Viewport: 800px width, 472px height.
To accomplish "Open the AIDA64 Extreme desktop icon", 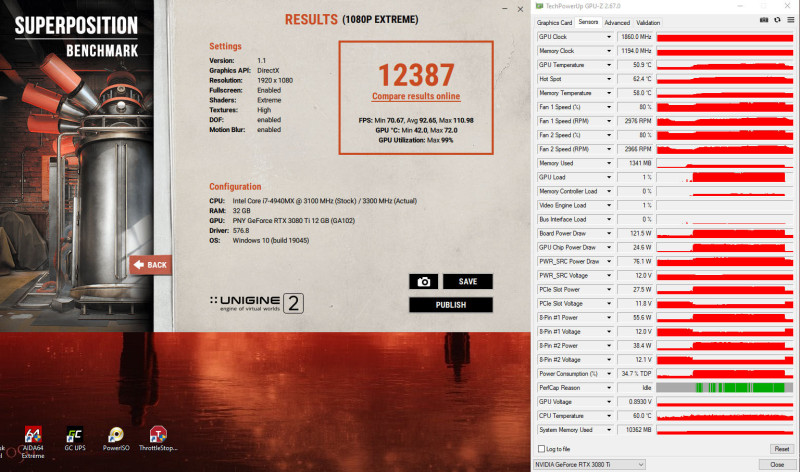I will coord(33,442).
